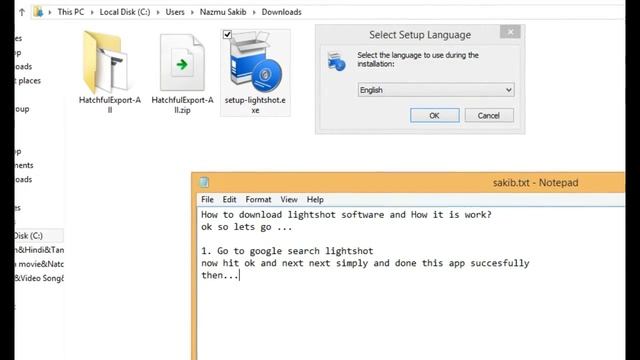Click Downloads in the breadcrumb path
640x360 pixels.
point(281,12)
